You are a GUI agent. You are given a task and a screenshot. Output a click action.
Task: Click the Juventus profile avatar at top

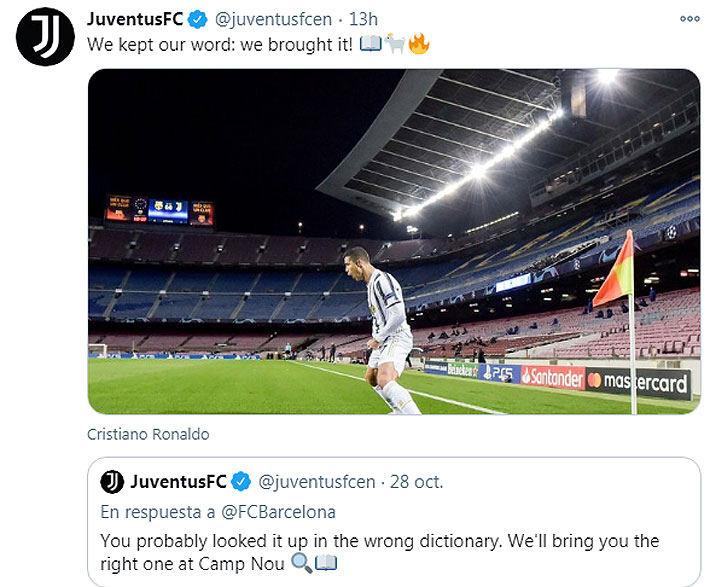coord(45,36)
